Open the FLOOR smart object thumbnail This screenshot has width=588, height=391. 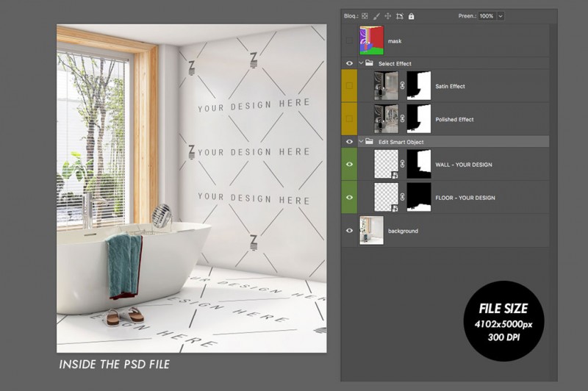386,198
